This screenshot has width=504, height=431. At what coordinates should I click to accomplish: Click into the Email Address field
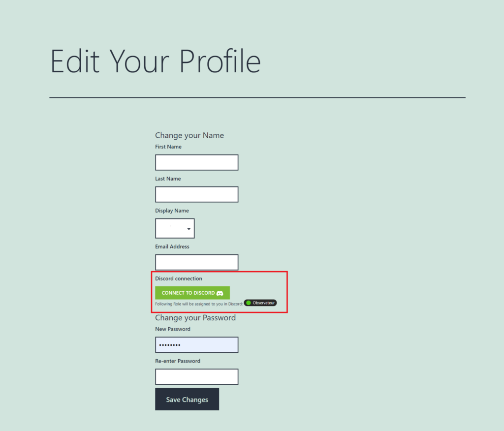pyautogui.click(x=197, y=262)
